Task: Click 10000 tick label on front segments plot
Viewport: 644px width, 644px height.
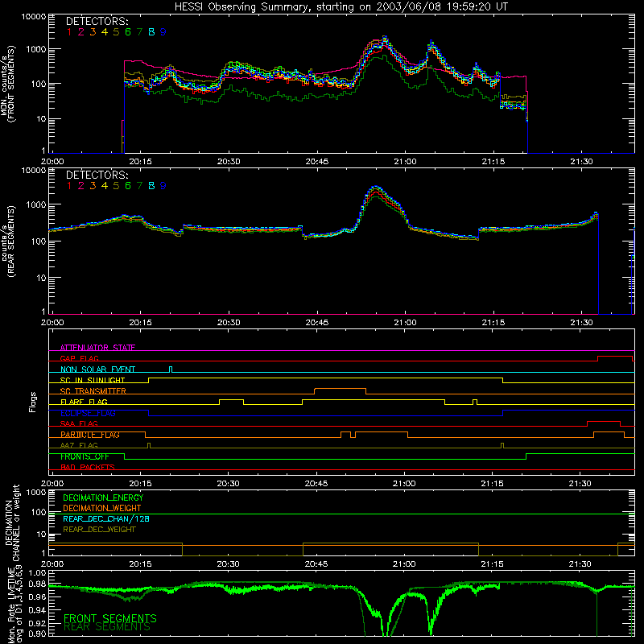Action: click(x=34, y=16)
